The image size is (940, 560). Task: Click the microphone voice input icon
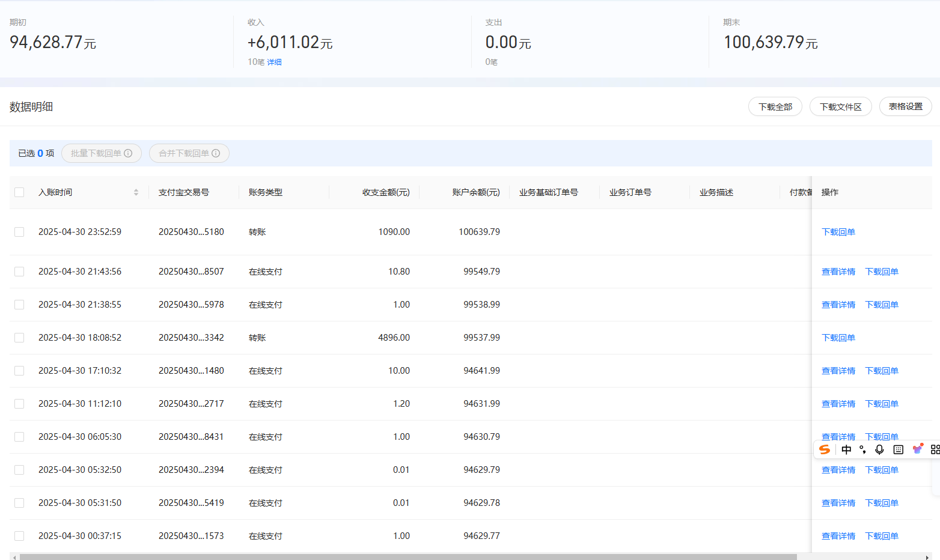[x=879, y=449]
